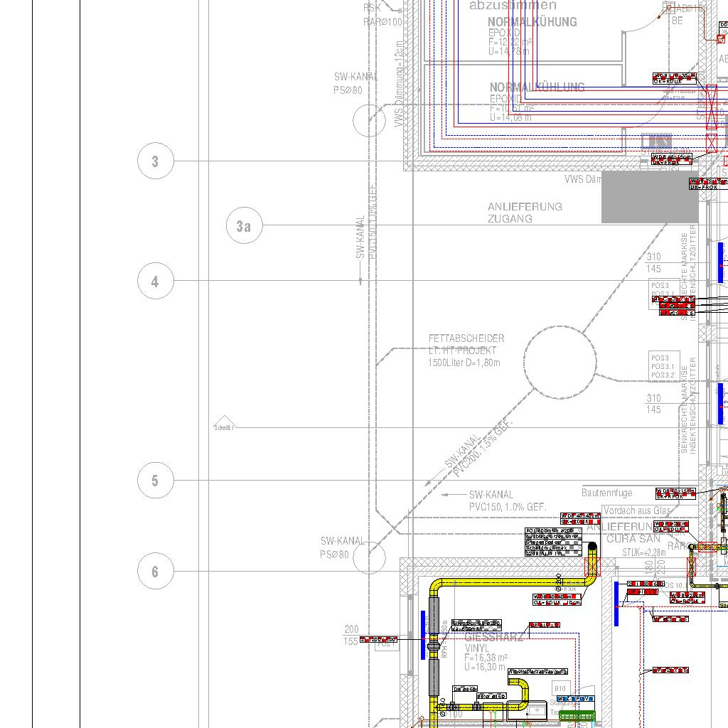Select the 'Bautrennfuge' text
The image size is (728, 728).
click(607, 493)
